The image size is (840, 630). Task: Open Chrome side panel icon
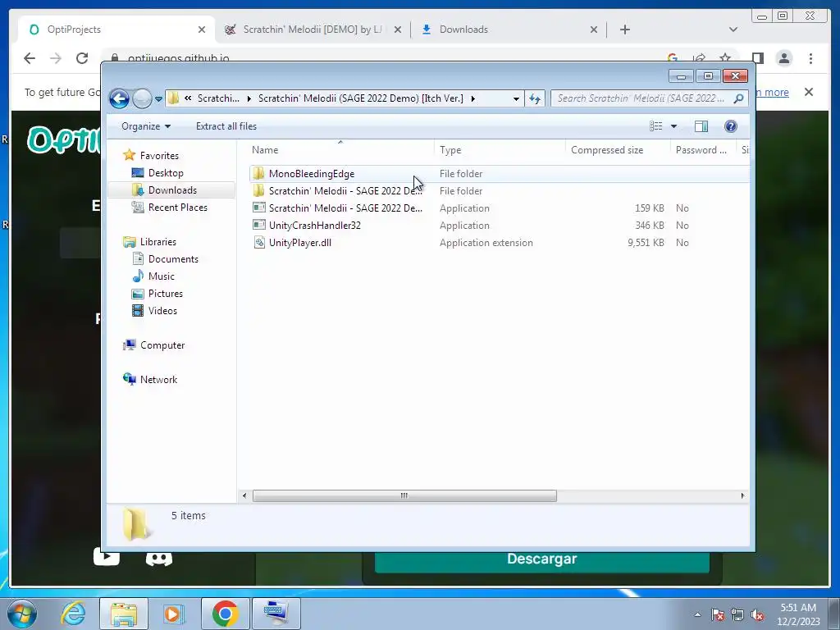757,58
